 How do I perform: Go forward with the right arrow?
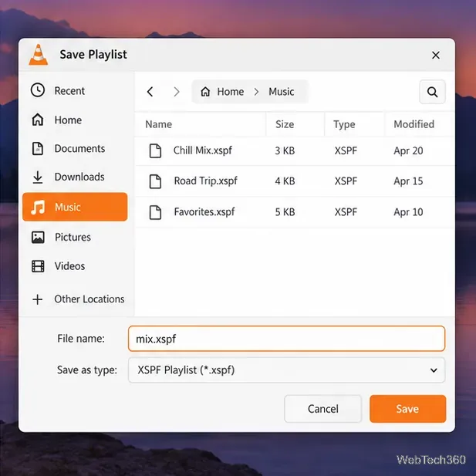[177, 92]
